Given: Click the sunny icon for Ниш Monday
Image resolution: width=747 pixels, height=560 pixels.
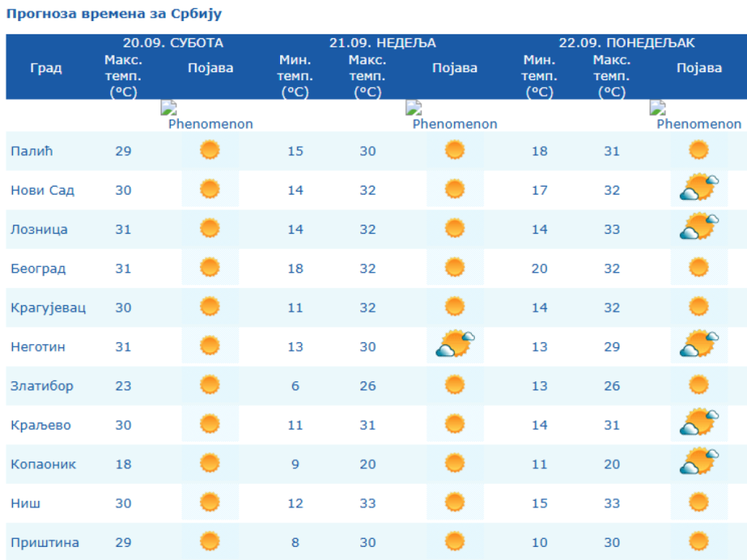Looking at the screenshot, I should 699,502.
